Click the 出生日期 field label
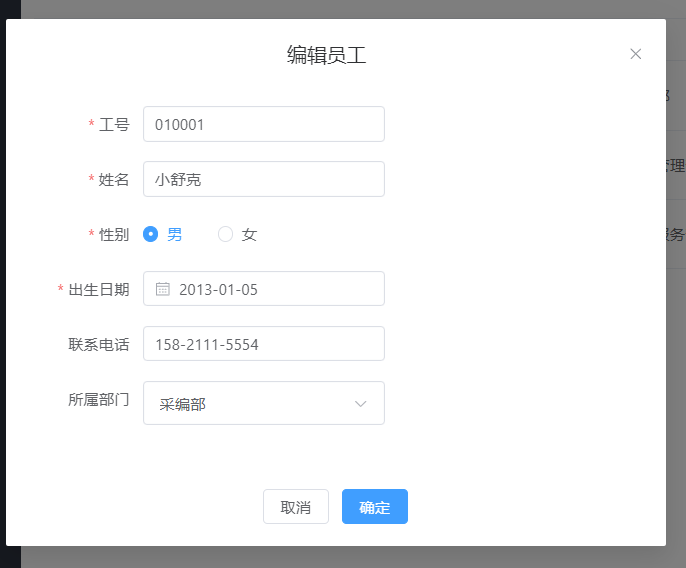The width and height of the screenshot is (686, 568). tap(99, 289)
